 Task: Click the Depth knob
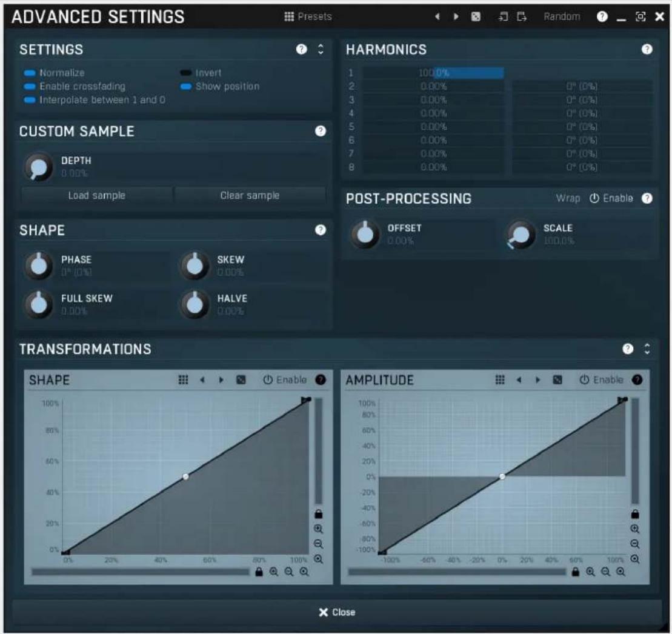39,167
